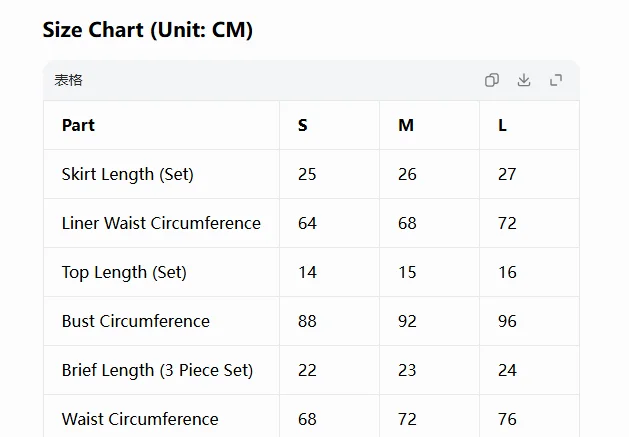This screenshot has height=437, width=629.
Task: Click the M size column header
Action: (x=406, y=125)
